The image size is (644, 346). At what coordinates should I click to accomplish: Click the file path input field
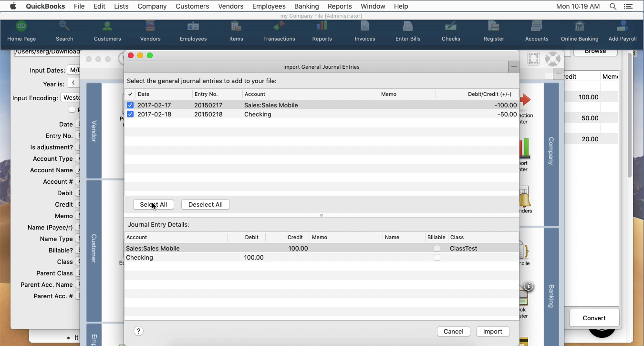(48, 52)
